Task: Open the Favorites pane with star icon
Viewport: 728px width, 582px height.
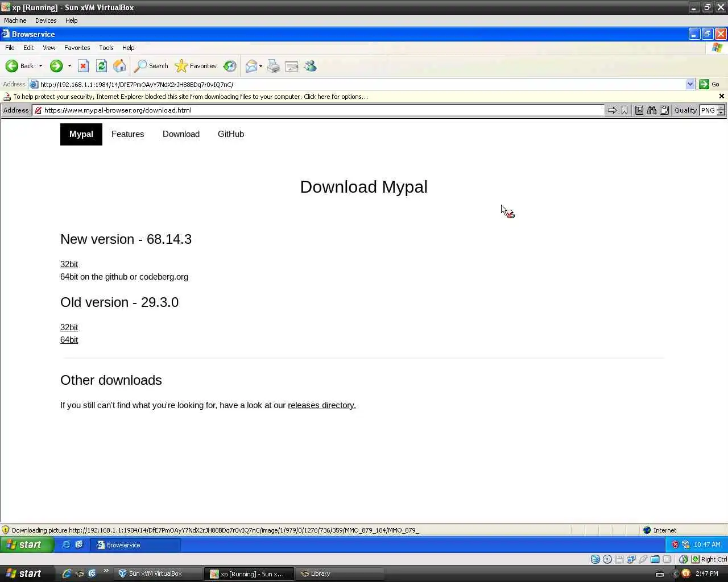Action: pos(196,66)
